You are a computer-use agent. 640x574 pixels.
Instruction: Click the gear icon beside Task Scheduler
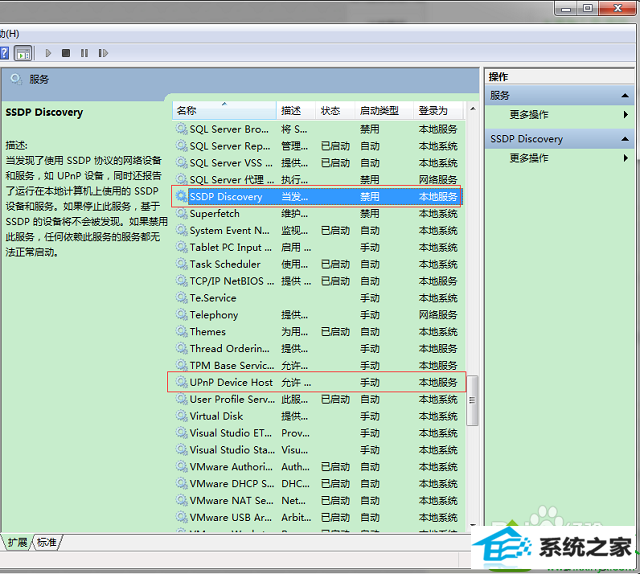(181, 264)
